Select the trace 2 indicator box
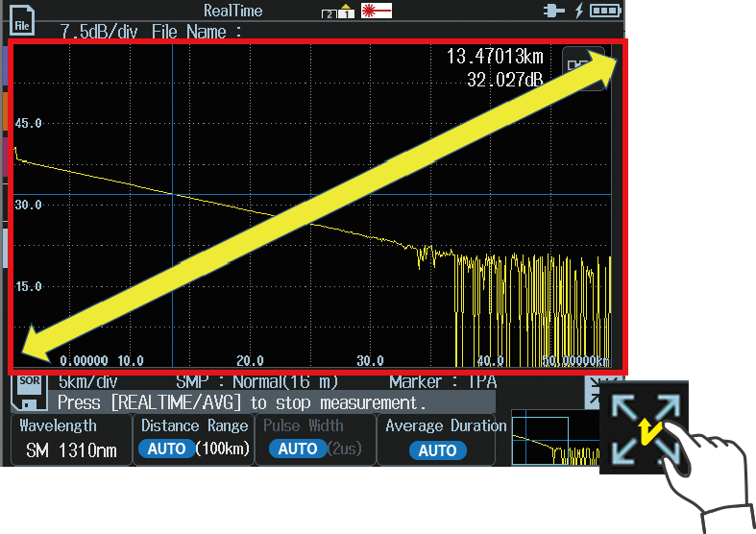 coord(329,14)
